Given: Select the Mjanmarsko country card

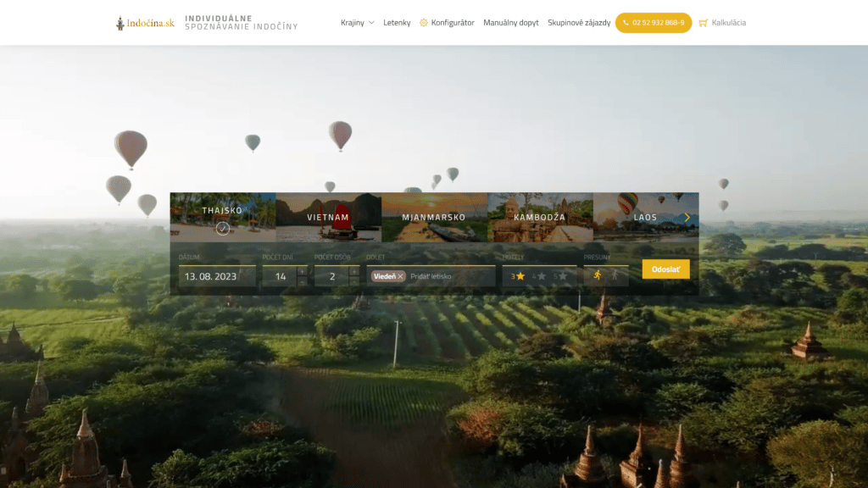Looking at the screenshot, I should click(434, 217).
